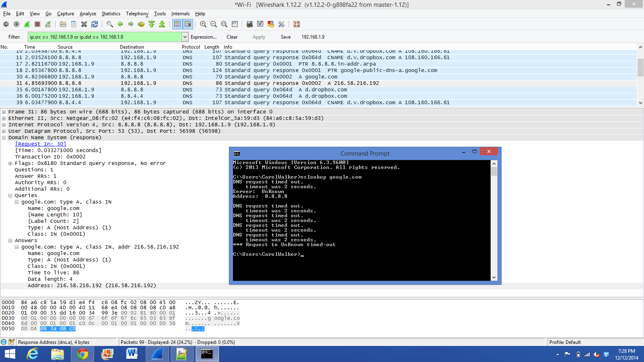
Task: Start a new live capture (green fin)
Action: (x=27, y=24)
